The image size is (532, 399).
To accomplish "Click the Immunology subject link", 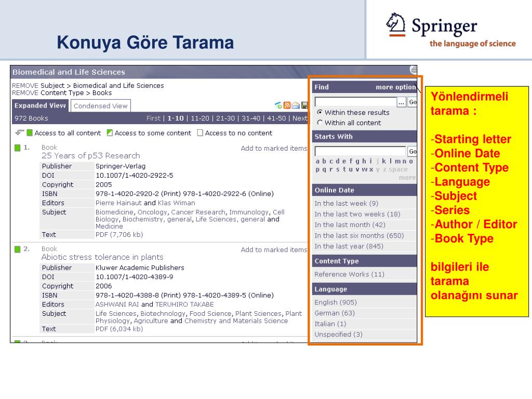I will pyautogui.click(x=249, y=212).
